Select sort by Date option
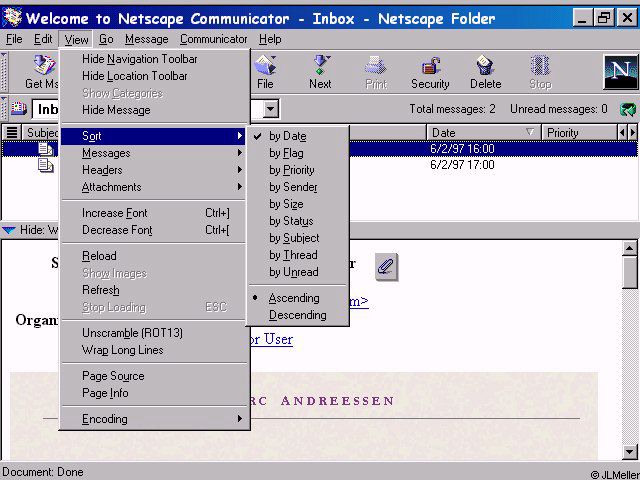This screenshot has height=480, width=640. click(298, 136)
